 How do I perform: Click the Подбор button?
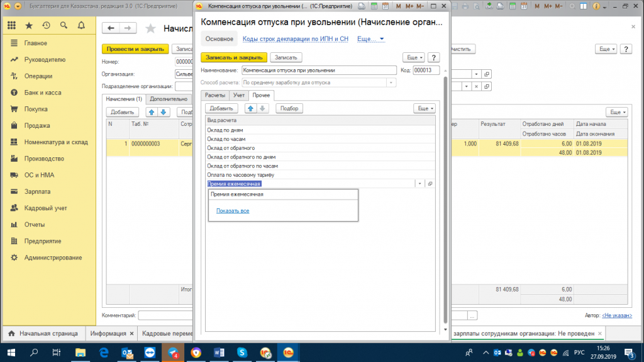tap(289, 108)
